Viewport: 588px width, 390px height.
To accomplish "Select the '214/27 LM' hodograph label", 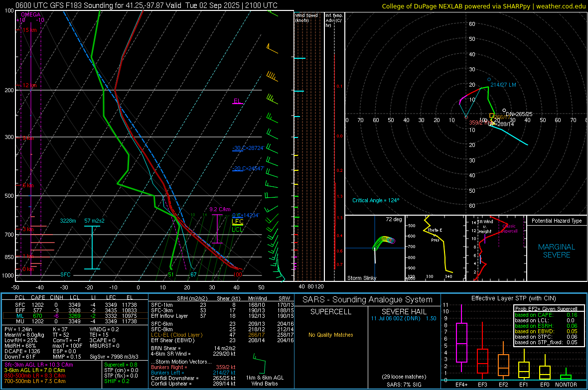I will [x=503, y=85].
